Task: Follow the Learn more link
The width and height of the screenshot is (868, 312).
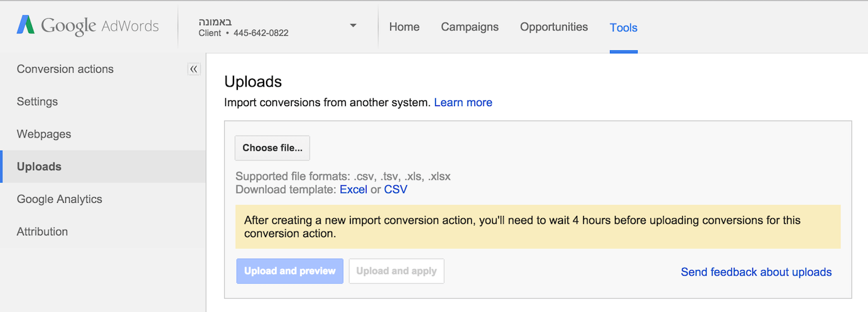Action: pos(463,102)
